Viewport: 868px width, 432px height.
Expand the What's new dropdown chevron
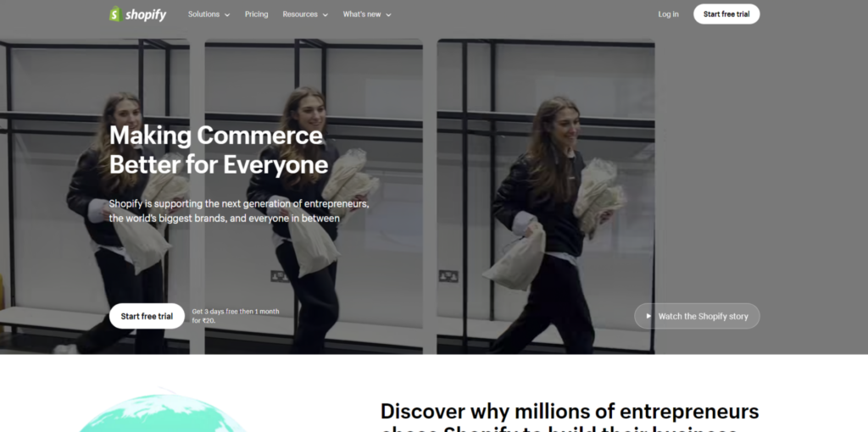(x=388, y=15)
